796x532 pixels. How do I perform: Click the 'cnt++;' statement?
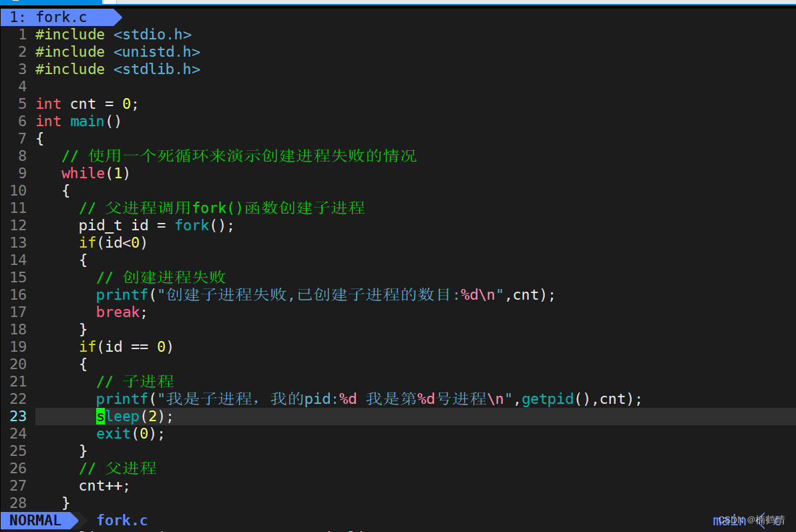[x=104, y=486]
